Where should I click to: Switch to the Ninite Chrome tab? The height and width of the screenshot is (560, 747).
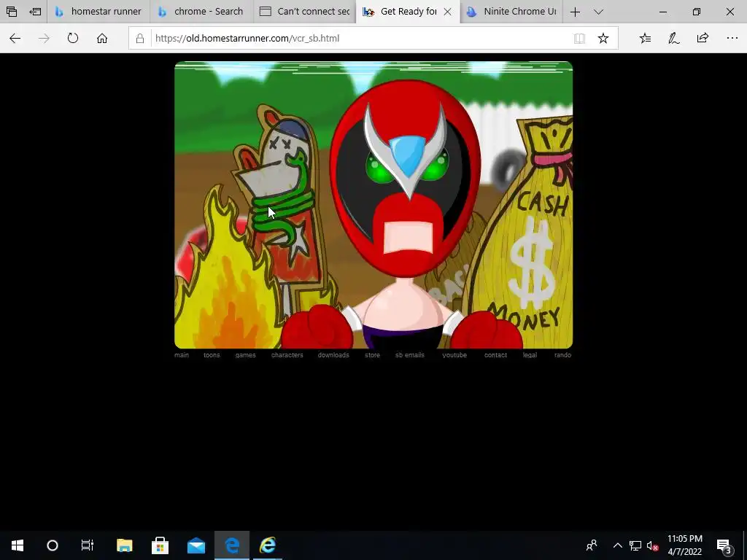[x=511, y=12]
